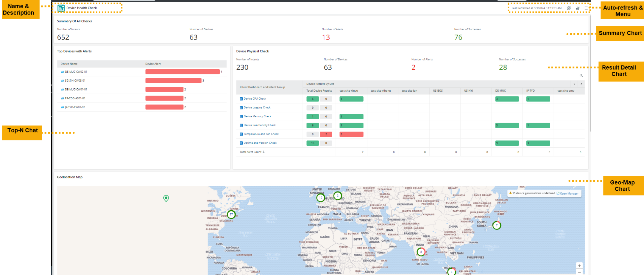This screenshot has width=644, height=277.
Task: Click the Device Health Check dashboard icon
Action: pos(61,8)
